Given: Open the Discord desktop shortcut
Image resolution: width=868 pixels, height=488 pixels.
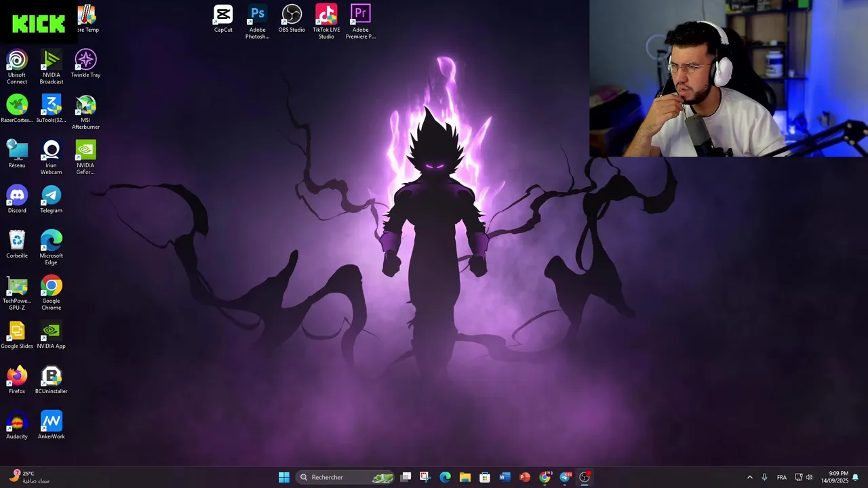Looking at the screenshot, I should click(17, 199).
